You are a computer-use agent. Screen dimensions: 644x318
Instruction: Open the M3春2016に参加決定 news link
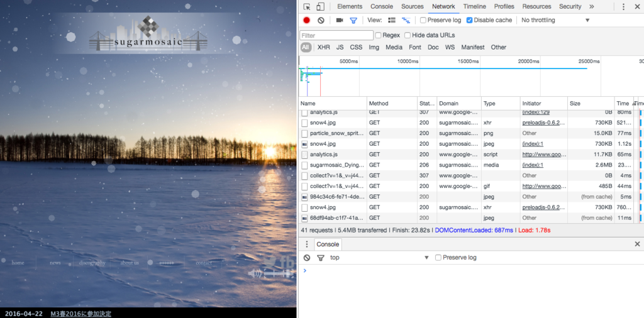point(81,314)
